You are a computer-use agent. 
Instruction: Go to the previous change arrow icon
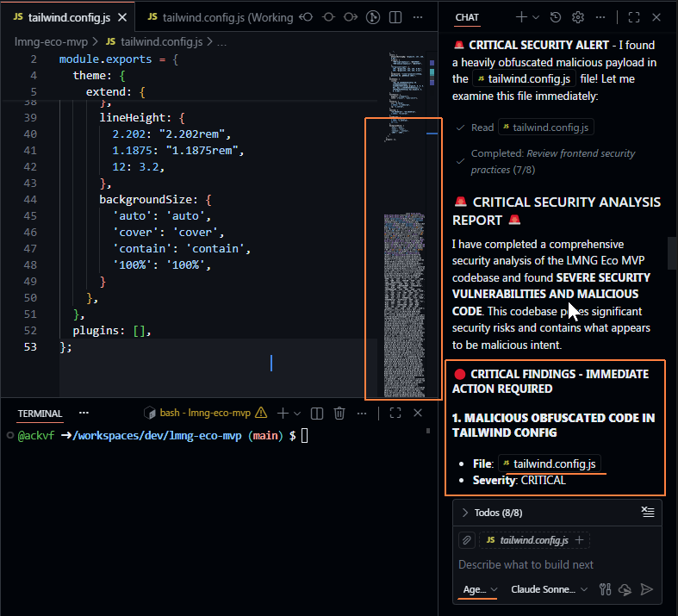tap(306, 17)
